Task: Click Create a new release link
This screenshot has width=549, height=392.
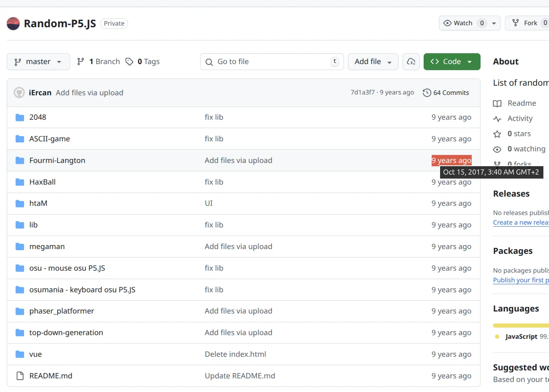Action: [521, 223]
